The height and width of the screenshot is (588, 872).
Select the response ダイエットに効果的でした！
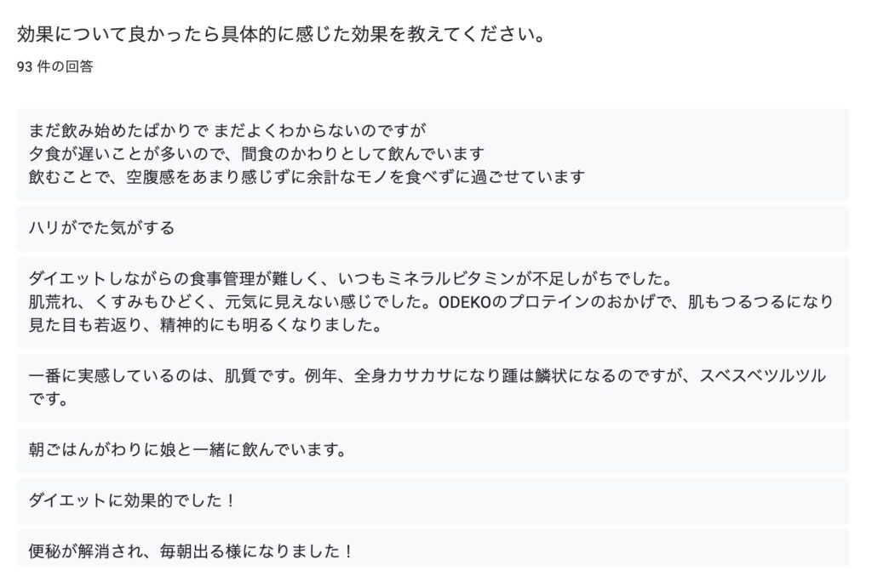433,501
